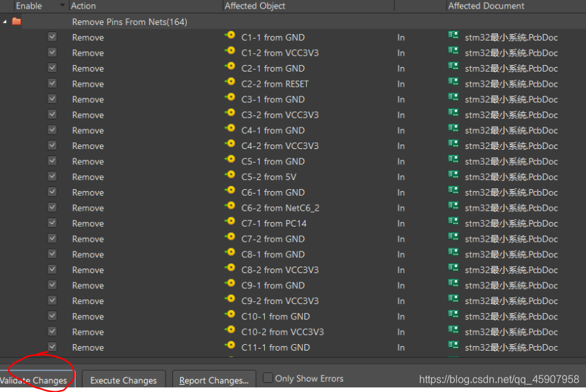Click the pin icon for C2-2 from RESET
The image size is (586, 392).
coord(230,82)
